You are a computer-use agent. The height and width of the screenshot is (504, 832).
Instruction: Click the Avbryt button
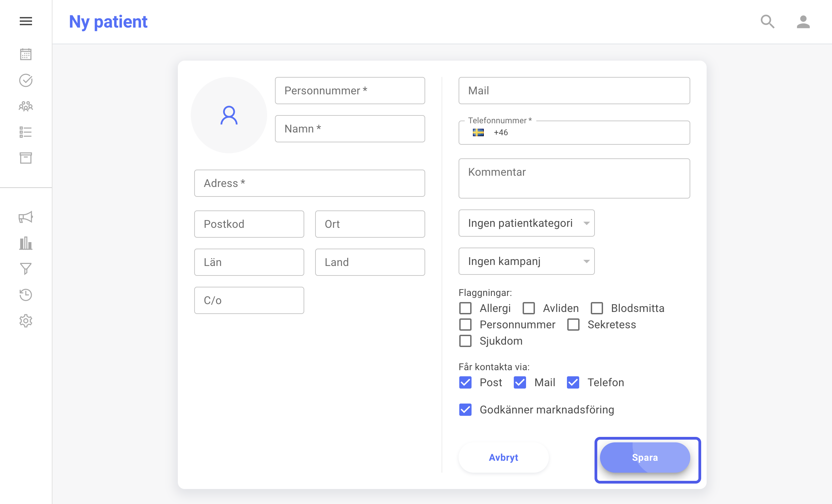click(x=504, y=457)
